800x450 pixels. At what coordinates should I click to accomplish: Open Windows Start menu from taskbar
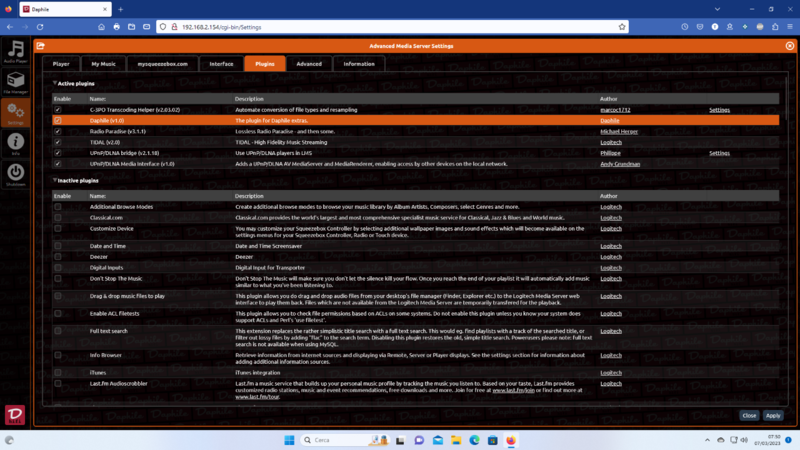(x=289, y=440)
